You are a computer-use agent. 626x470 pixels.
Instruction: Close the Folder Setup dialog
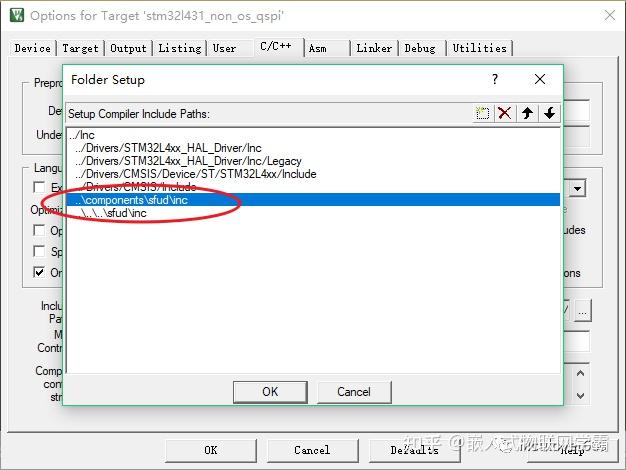tap(540, 79)
